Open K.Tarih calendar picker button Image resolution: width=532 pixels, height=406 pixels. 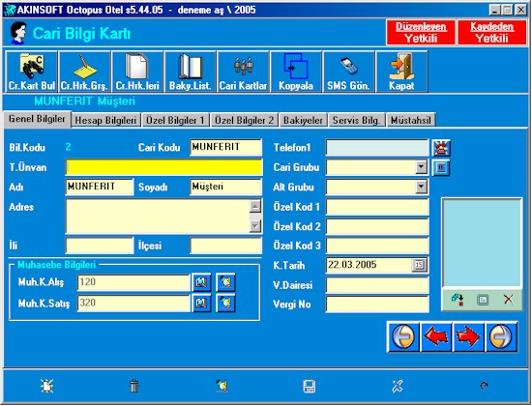tap(420, 265)
